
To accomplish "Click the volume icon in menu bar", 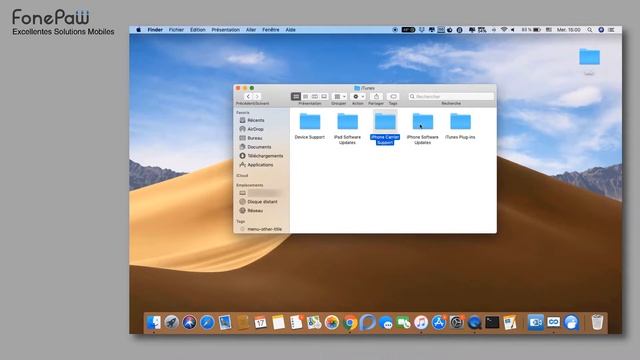I will click(x=513, y=30).
